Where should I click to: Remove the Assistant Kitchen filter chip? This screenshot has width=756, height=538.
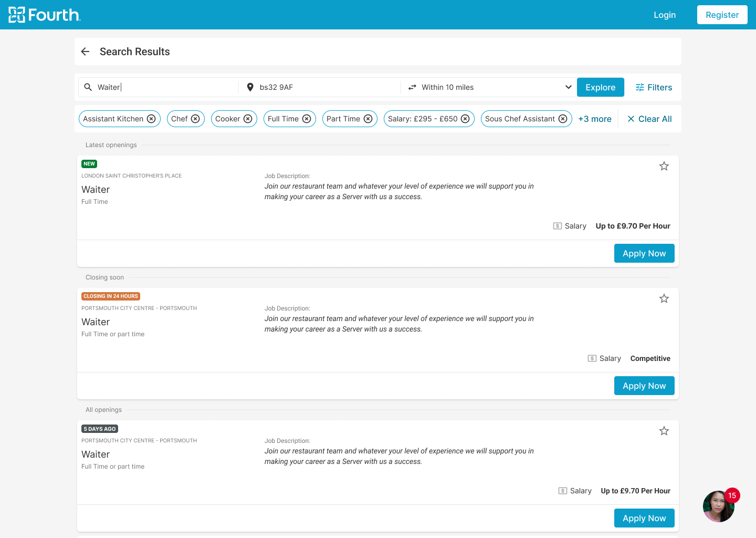coord(151,119)
